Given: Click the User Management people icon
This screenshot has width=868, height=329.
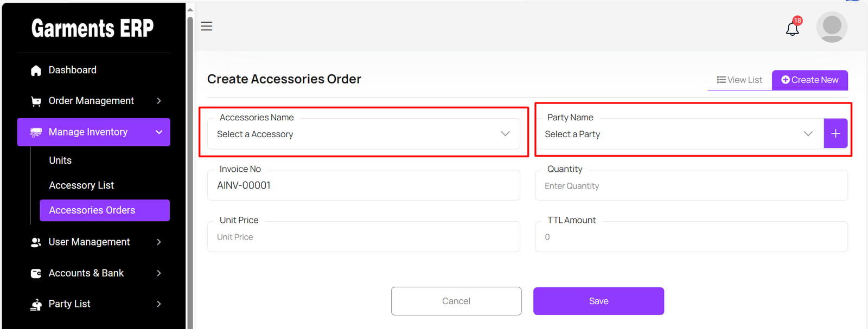Looking at the screenshot, I should pos(36,242).
